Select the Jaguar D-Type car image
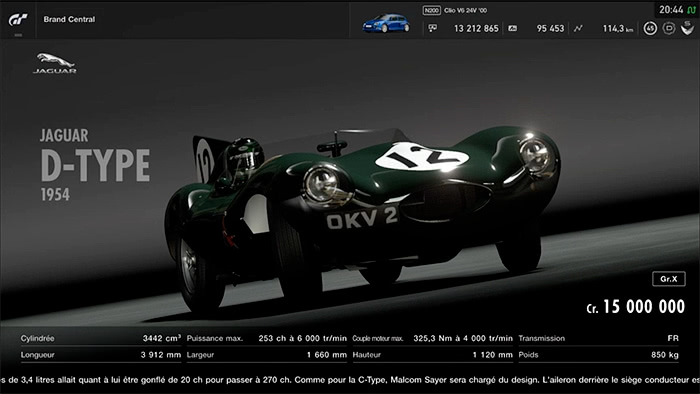Screen dimensions: 700x394 click(x=362, y=219)
